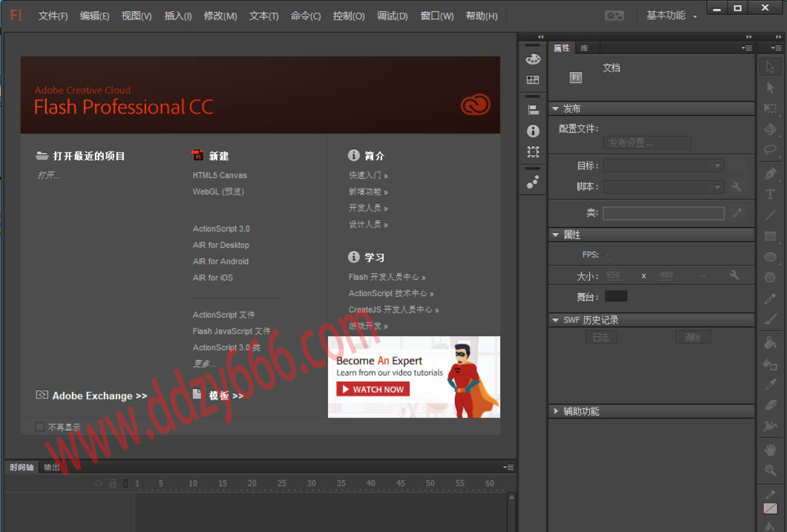Click pencil edit icon beside 类 field
Image resolution: width=787 pixels, height=532 pixels.
point(737,213)
